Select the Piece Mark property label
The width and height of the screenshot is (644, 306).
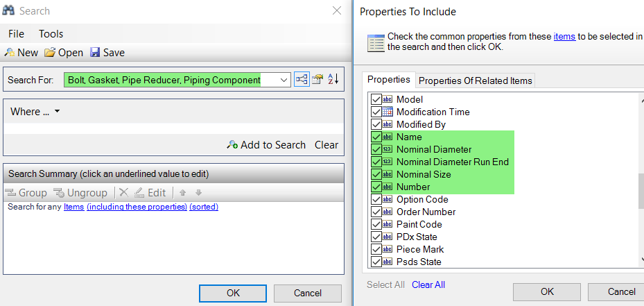pyautogui.click(x=420, y=249)
